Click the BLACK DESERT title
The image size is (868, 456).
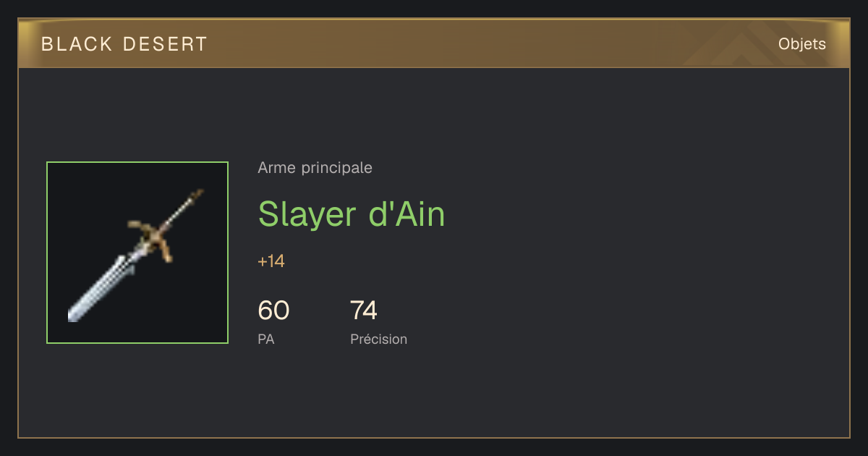pyautogui.click(x=124, y=44)
